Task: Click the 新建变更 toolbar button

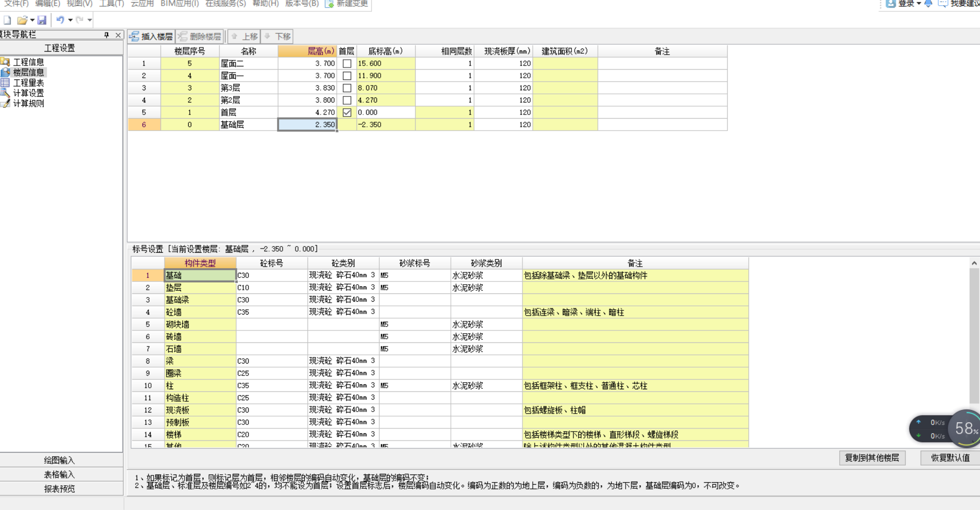Action: pos(347,4)
